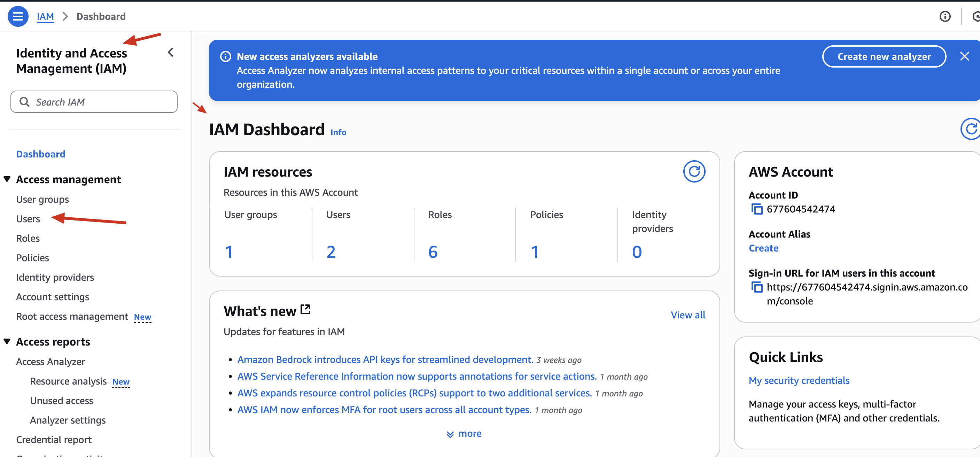Copy the sign-in URL to clipboard
The width and height of the screenshot is (980, 457).
click(757, 287)
